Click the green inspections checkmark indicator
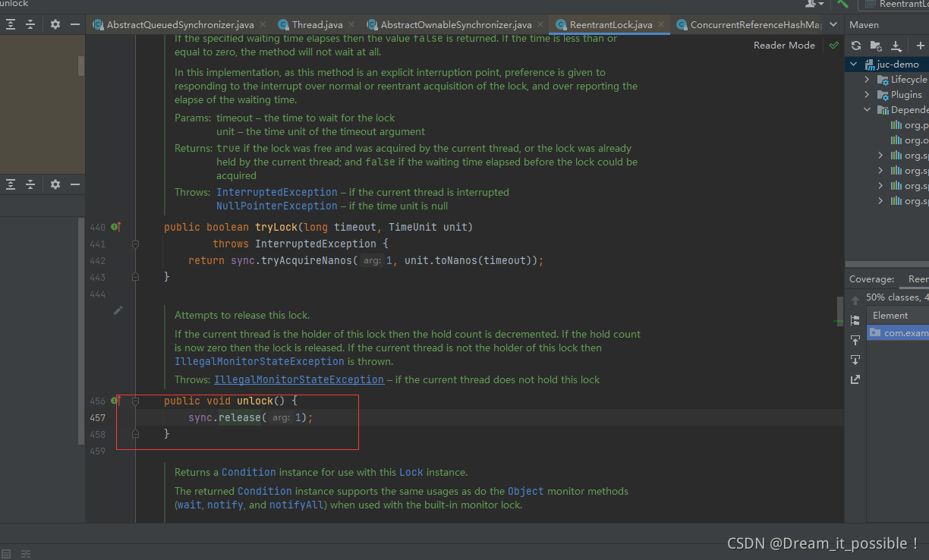Viewport: 929px width, 560px height. click(833, 45)
